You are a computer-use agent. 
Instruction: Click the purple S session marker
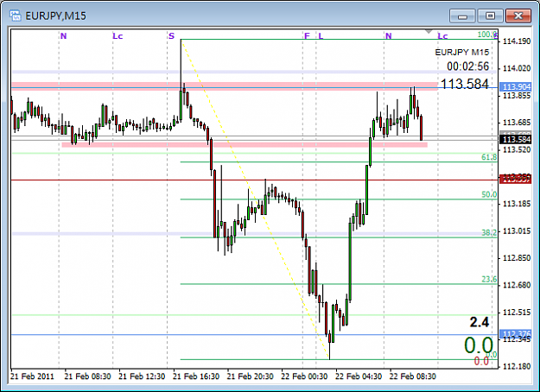coord(172,35)
